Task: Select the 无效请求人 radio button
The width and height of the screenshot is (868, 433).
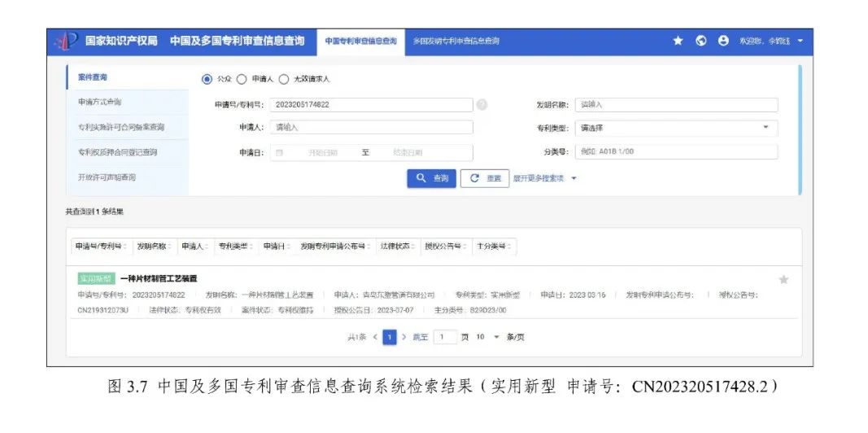Action: 284,79
